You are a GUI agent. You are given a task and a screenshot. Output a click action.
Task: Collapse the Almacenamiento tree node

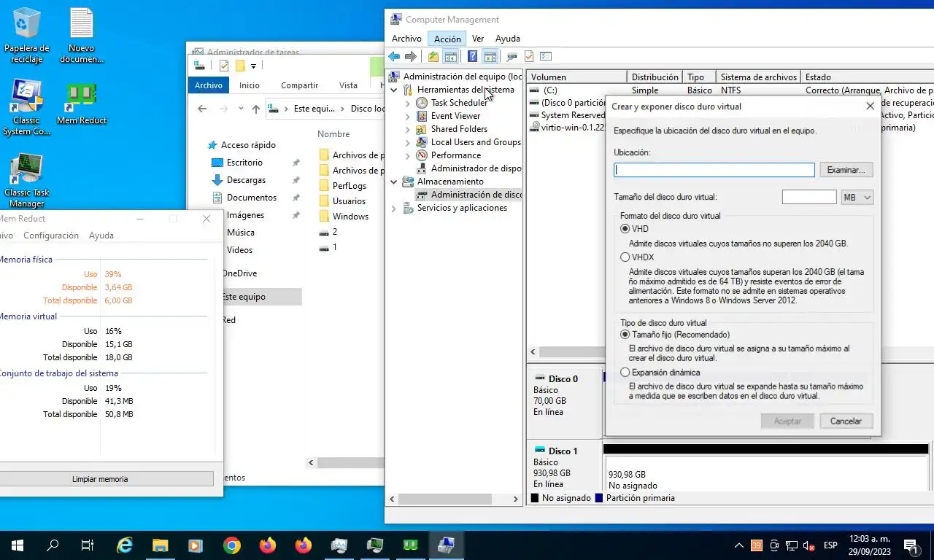click(x=394, y=182)
